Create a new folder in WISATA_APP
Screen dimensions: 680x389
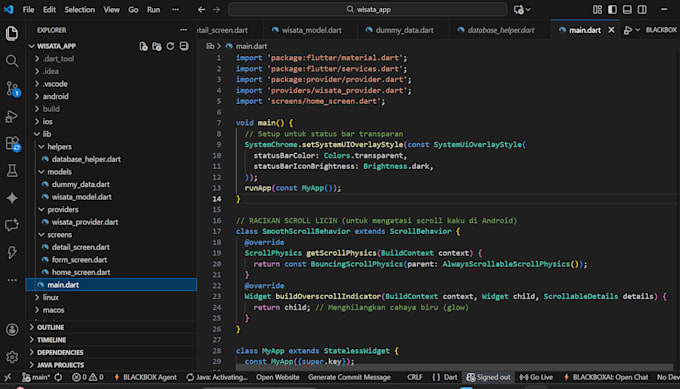coord(157,46)
